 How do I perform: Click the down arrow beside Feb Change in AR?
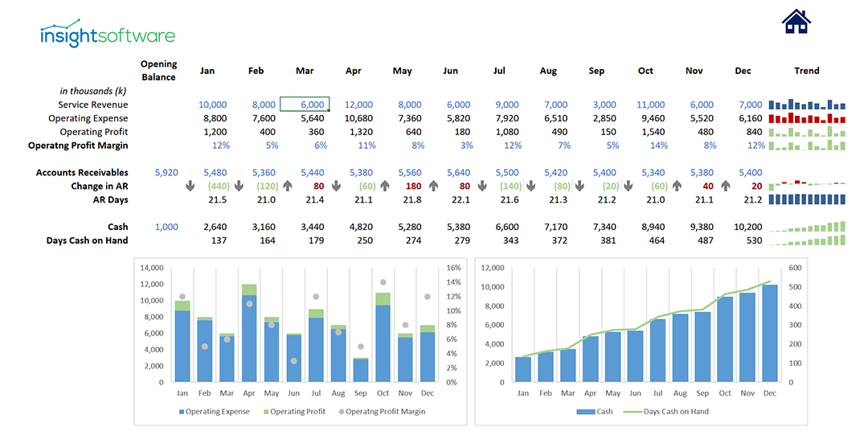tap(239, 186)
